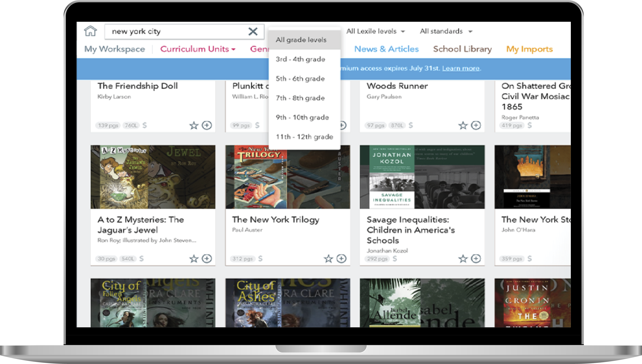Image resolution: width=642 pixels, height=364 pixels.
Task: Add Woods Runner with the plus icon
Action: pyautogui.click(x=476, y=125)
